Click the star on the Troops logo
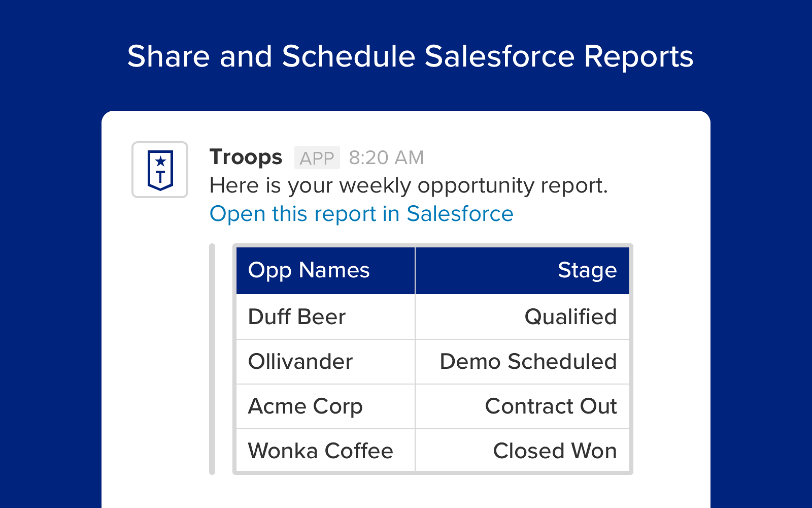Screen dimensions: 812x508 click(160, 162)
